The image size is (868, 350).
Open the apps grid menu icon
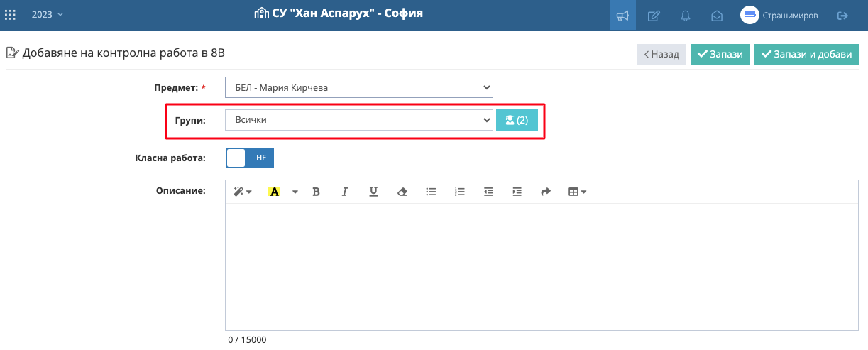11,15
